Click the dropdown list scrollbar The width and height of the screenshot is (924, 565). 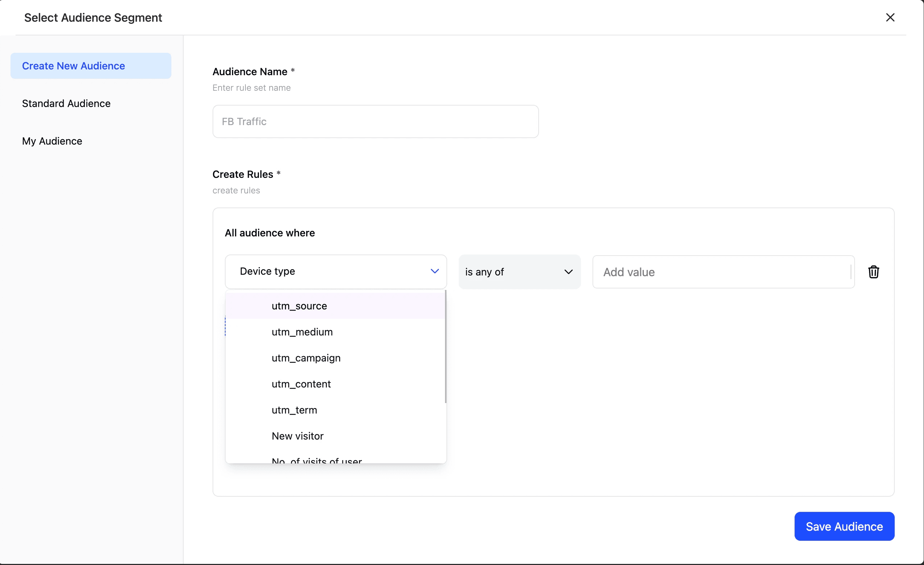pyautogui.click(x=445, y=347)
